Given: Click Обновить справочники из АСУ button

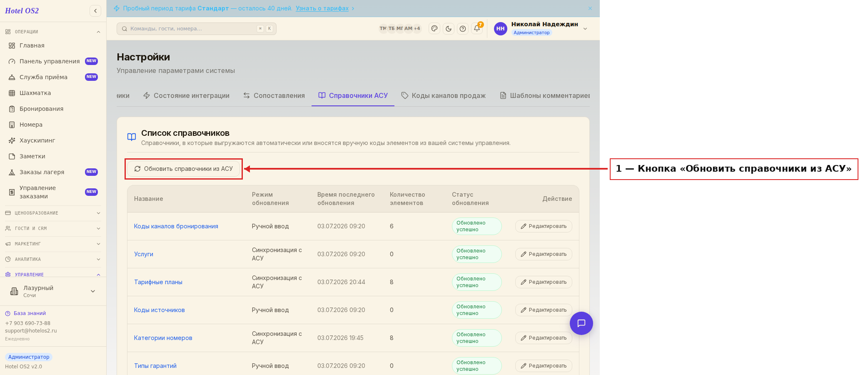Looking at the screenshot, I should (x=184, y=169).
